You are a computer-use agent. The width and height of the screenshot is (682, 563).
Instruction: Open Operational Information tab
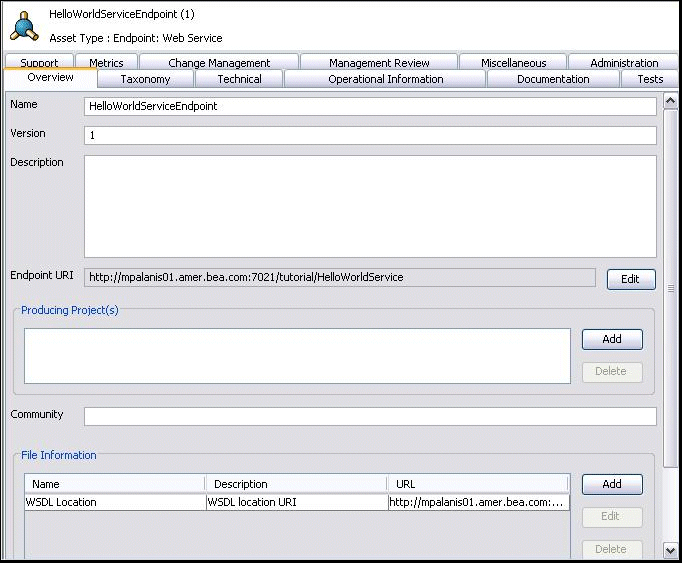[x=385, y=79]
